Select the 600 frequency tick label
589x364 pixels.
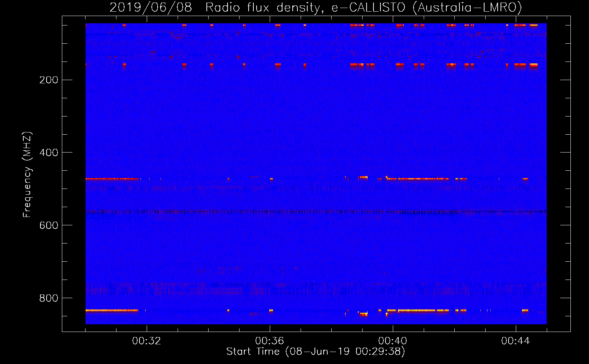point(49,225)
